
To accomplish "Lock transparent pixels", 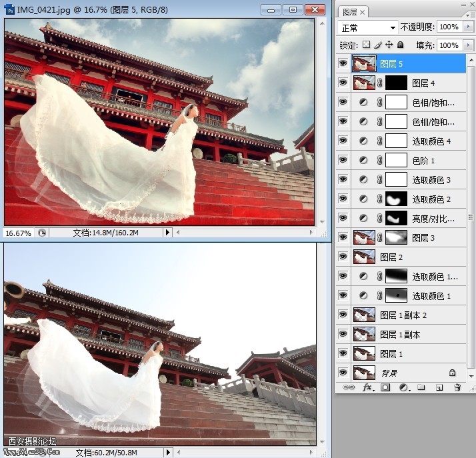I will pos(366,45).
